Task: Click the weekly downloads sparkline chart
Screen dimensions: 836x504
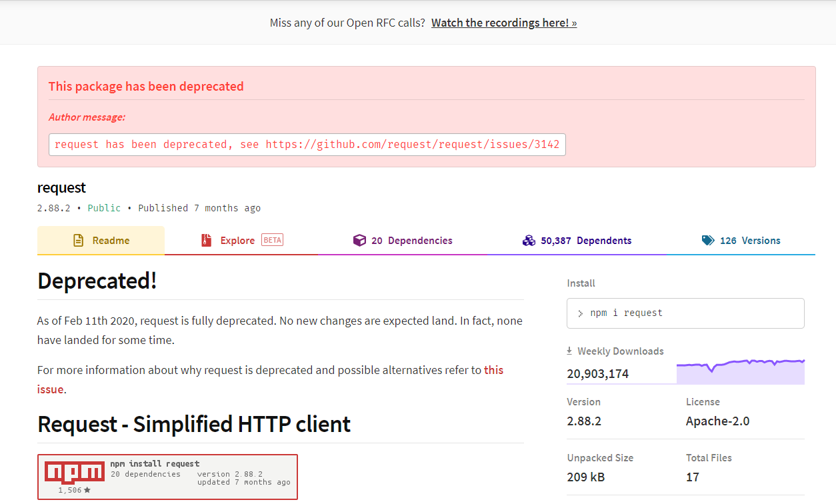Action: click(x=741, y=371)
